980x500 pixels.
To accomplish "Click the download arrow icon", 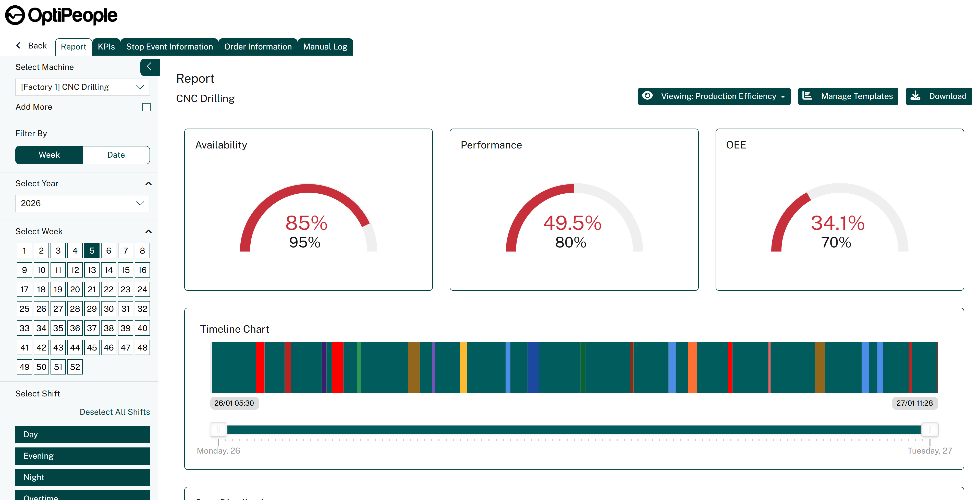I will coord(915,96).
